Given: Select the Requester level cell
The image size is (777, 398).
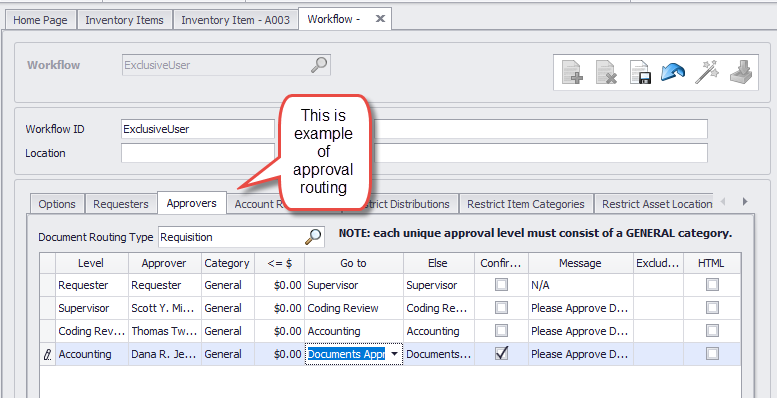Looking at the screenshot, I should pos(92,285).
